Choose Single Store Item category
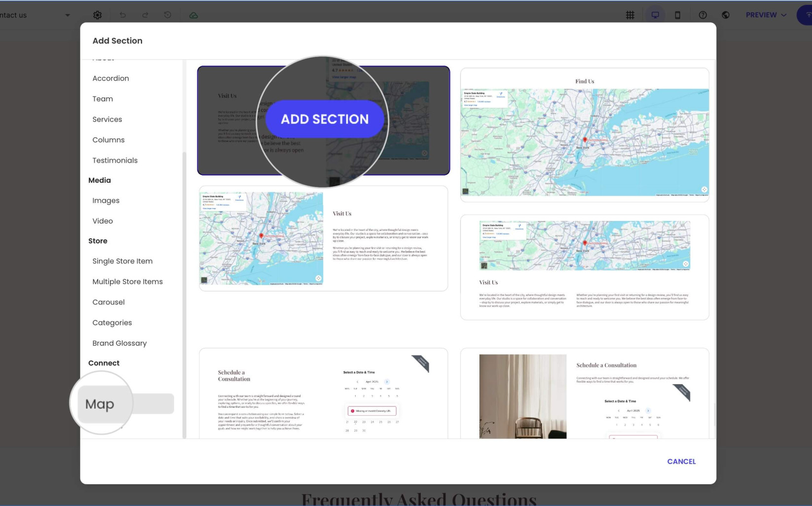The height and width of the screenshot is (506, 812). (x=122, y=261)
